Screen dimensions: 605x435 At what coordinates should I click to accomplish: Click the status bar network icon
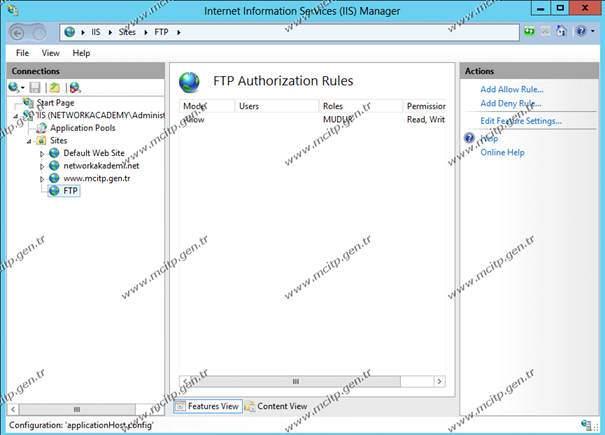point(586,425)
